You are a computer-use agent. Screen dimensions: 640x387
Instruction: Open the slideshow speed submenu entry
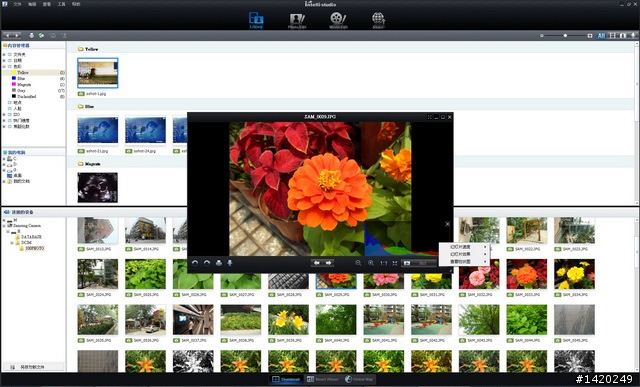coord(464,247)
